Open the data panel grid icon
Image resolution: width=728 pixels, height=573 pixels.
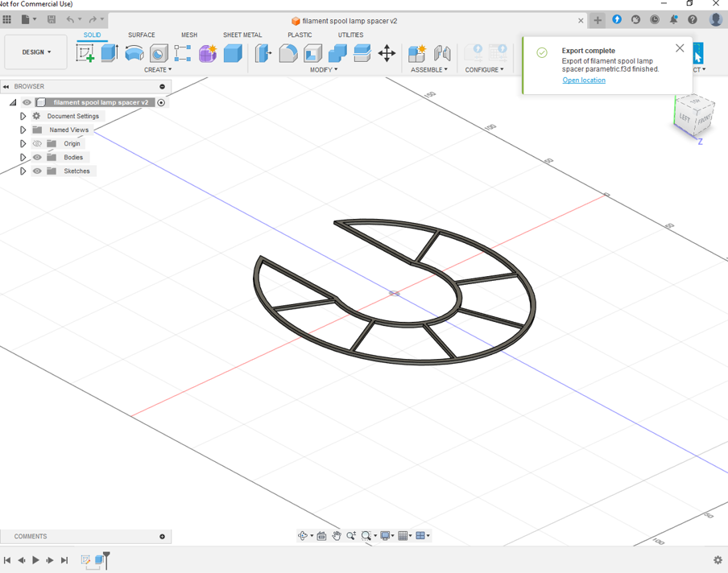[x=7, y=19]
